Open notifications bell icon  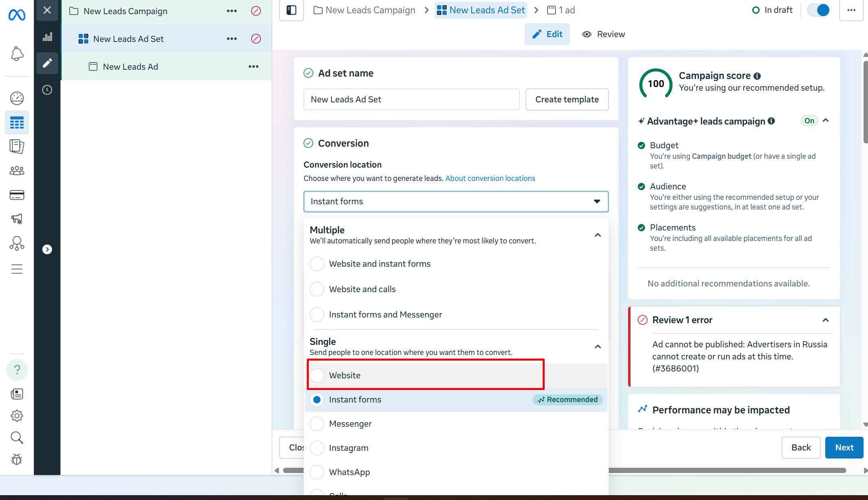click(17, 54)
